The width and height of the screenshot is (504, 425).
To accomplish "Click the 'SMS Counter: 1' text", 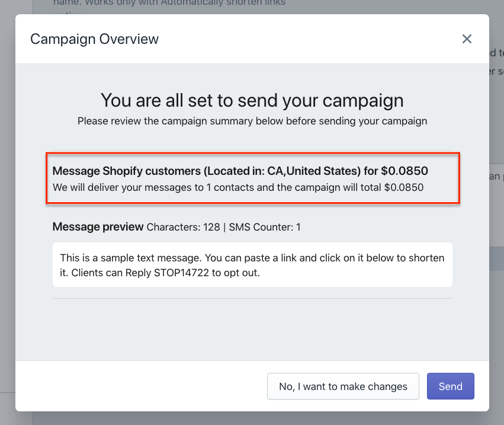I will 265,227.
